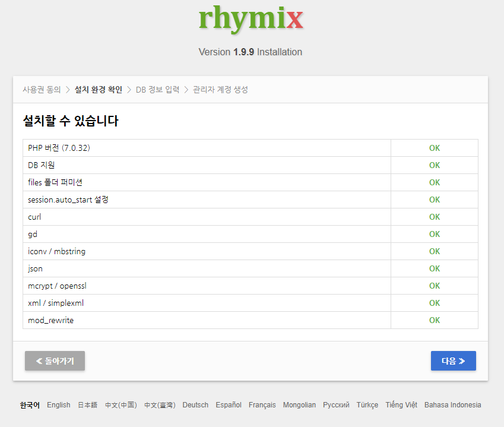The image size is (504, 427).
Task: Select 사용권 동의 breadcrumb step
Action: pyautogui.click(x=42, y=90)
